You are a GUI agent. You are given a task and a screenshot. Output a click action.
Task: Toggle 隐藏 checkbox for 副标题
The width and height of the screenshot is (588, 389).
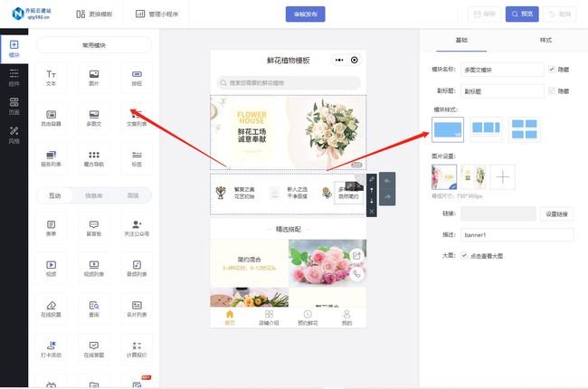pyautogui.click(x=551, y=90)
